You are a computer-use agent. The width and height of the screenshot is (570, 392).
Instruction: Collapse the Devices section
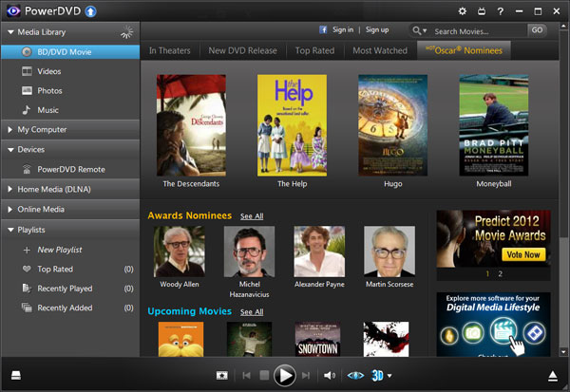pyautogui.click(x=10, y=150)
